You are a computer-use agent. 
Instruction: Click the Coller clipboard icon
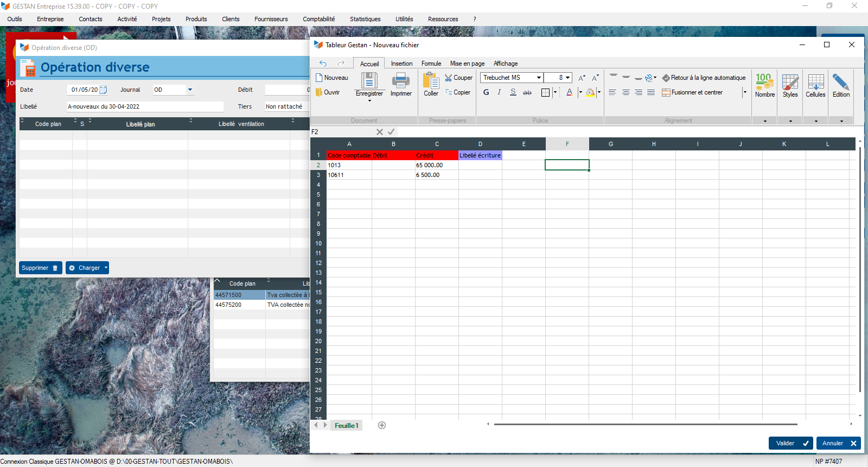click(431, 81)
